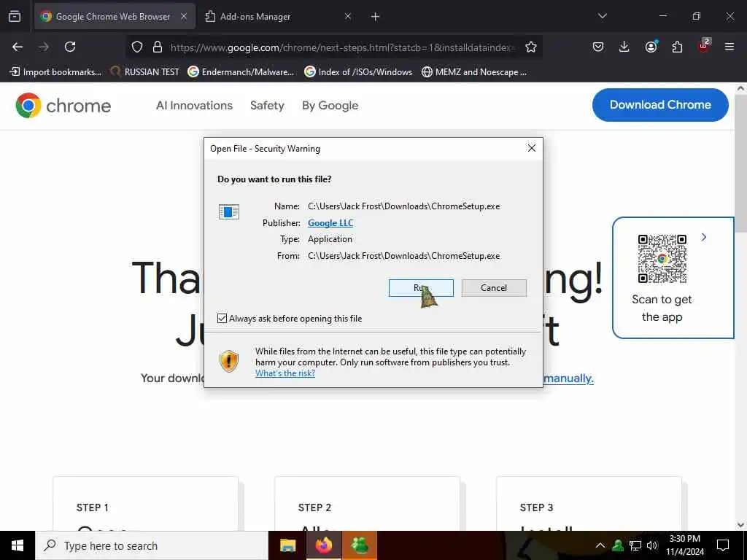This screenshot has height=560, width=747.
Task: Click Cancel in the Security Warning dialog
Action: pyautogui.click(x=494, y=287)
